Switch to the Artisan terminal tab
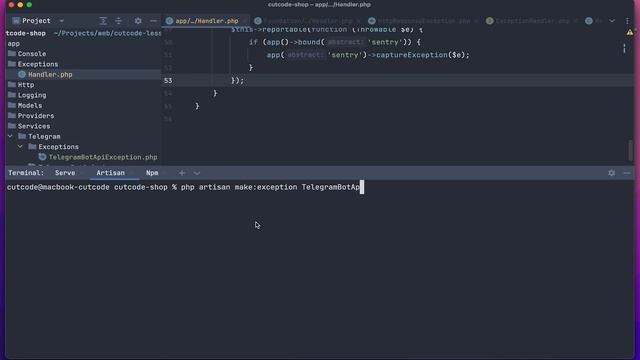 [110, 173]
